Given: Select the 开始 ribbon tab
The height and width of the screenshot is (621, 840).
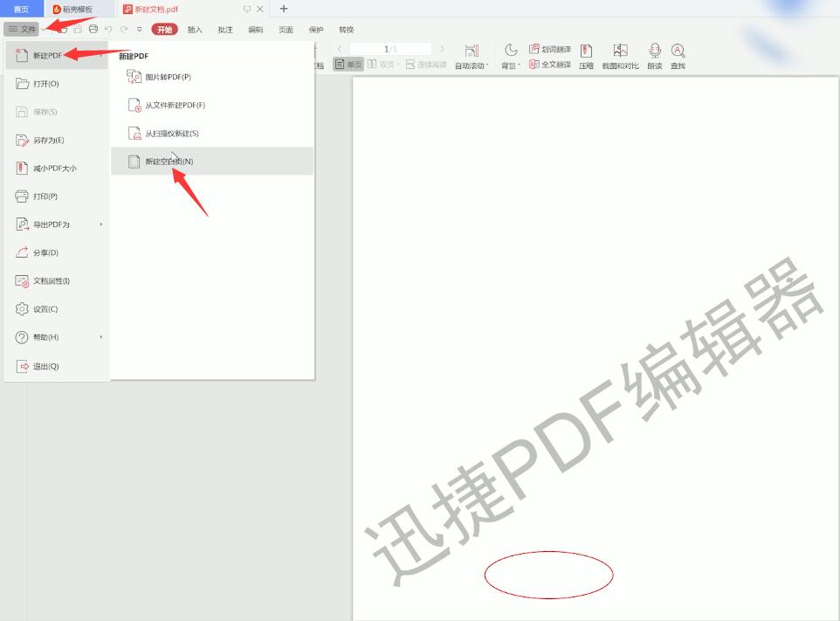Looking at the screenshot, I should tap(164, 30).
